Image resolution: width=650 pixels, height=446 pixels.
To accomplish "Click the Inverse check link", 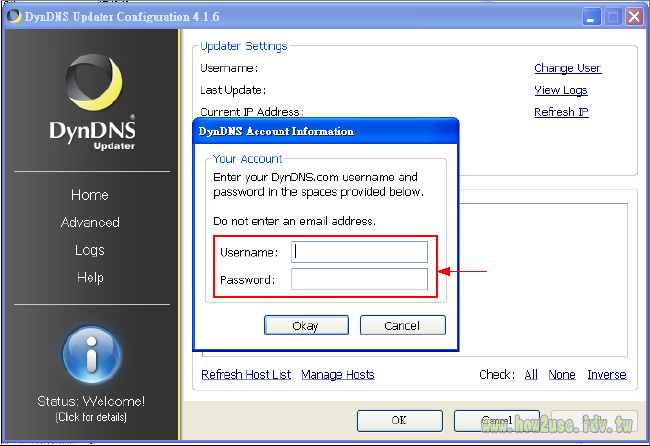I will pos(606,375).
